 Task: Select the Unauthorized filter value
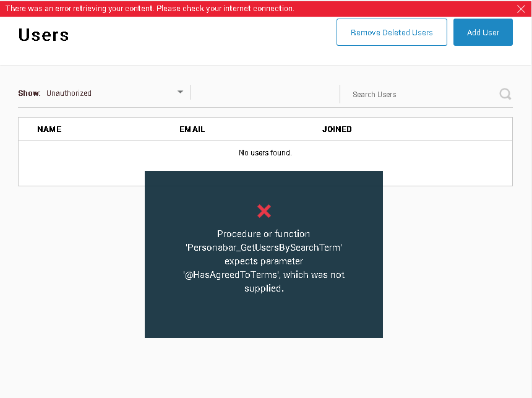(69, 93)
